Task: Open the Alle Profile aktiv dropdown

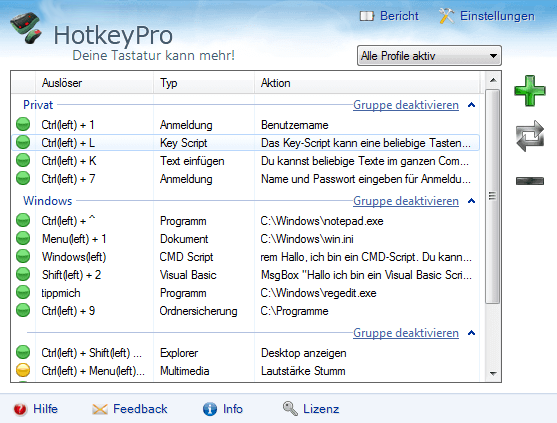Action: 429,56
